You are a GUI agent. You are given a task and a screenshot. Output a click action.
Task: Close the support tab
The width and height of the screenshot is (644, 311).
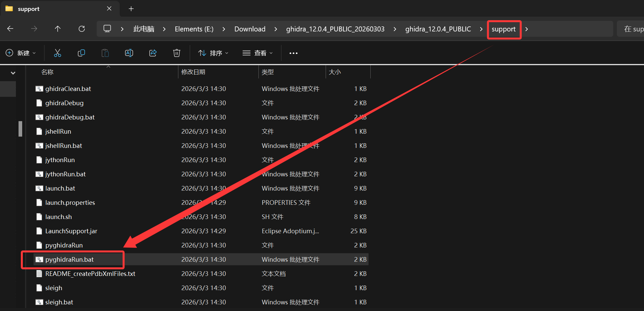[x=109, y=9]
